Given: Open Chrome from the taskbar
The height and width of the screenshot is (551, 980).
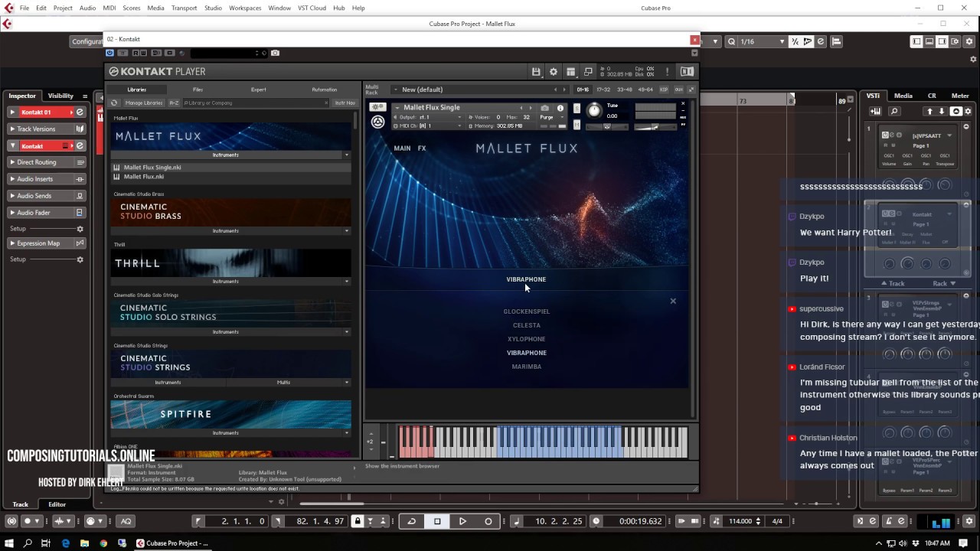Looking at the screenshot, I should [103, 543].
